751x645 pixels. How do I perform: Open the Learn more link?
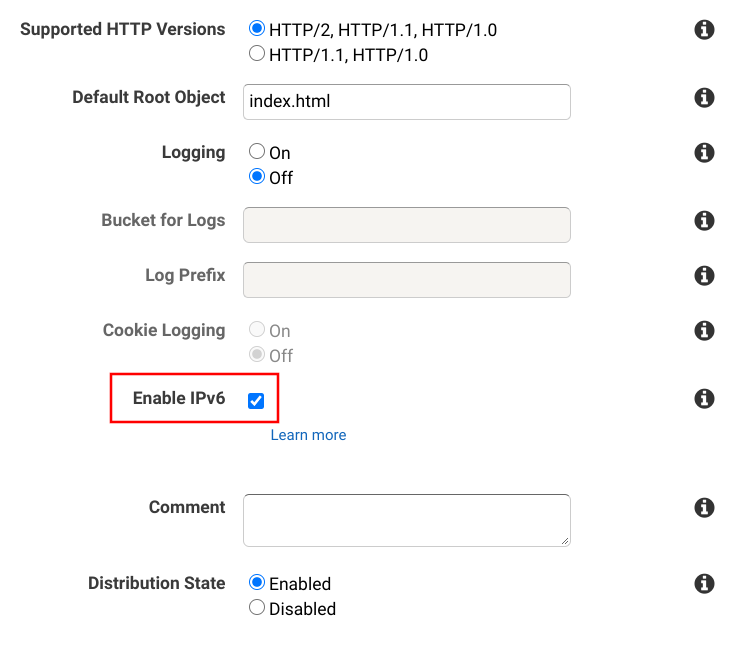pyautogui.click(x=308, y=435)
